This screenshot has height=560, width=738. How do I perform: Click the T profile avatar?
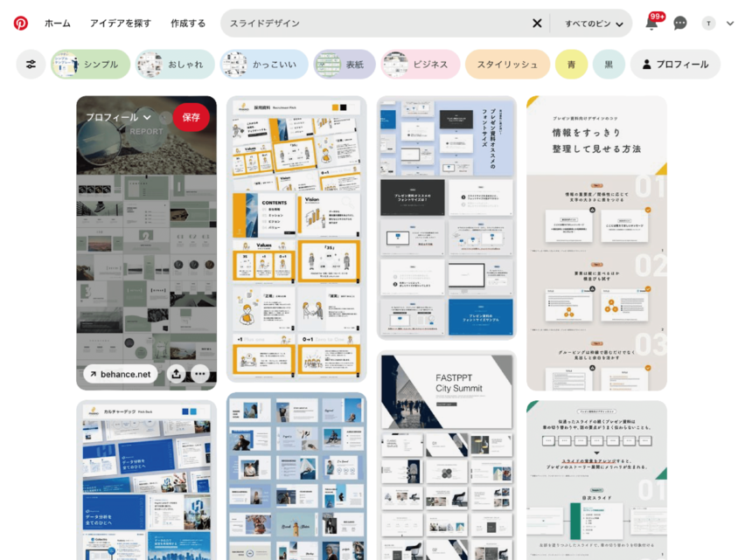708,24
